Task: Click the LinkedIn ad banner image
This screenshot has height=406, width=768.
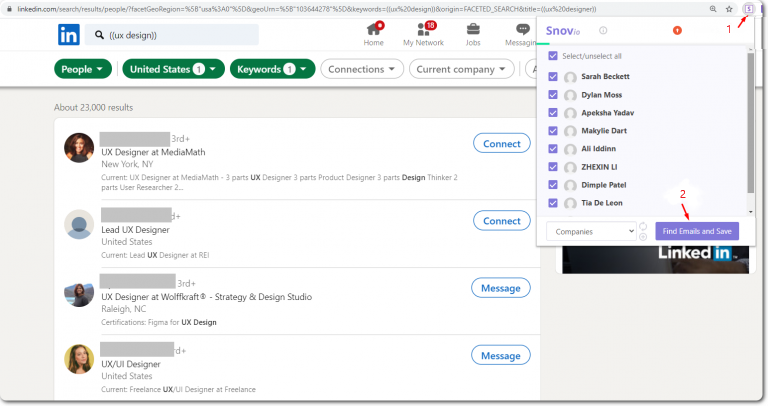Action: coord(655,259)
